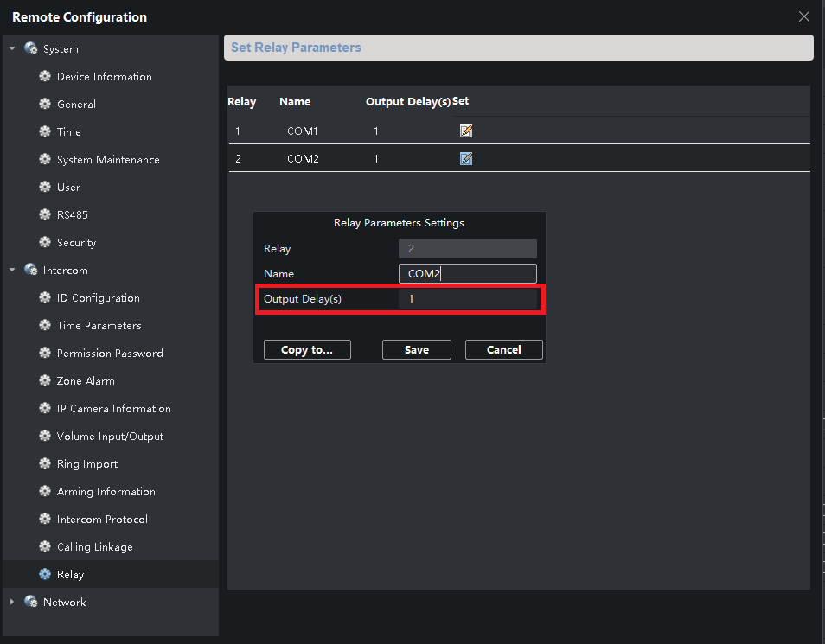Click gear icon beside Zone Alarm
This screenshot has height=644, width=825.
coord(46,381)
